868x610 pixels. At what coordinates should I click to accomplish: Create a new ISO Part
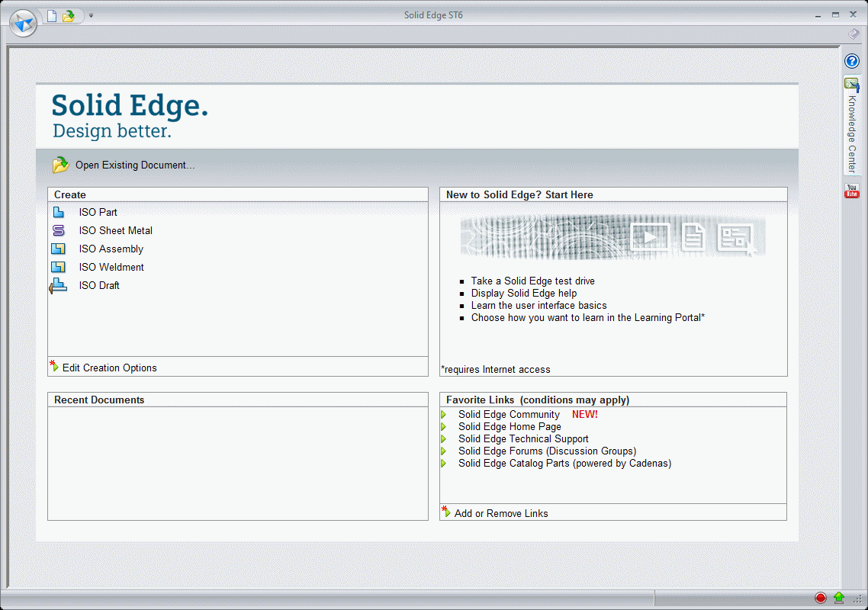click(x=98, y=212)
